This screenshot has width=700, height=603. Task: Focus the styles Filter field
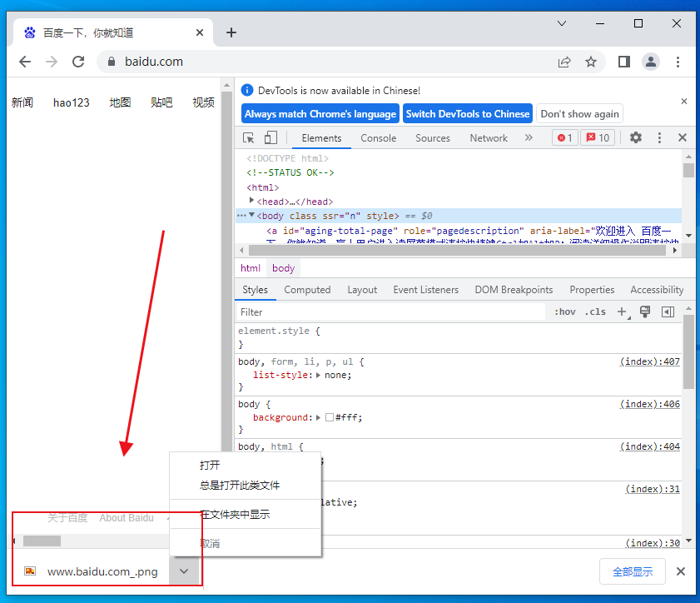click(390, 312)
